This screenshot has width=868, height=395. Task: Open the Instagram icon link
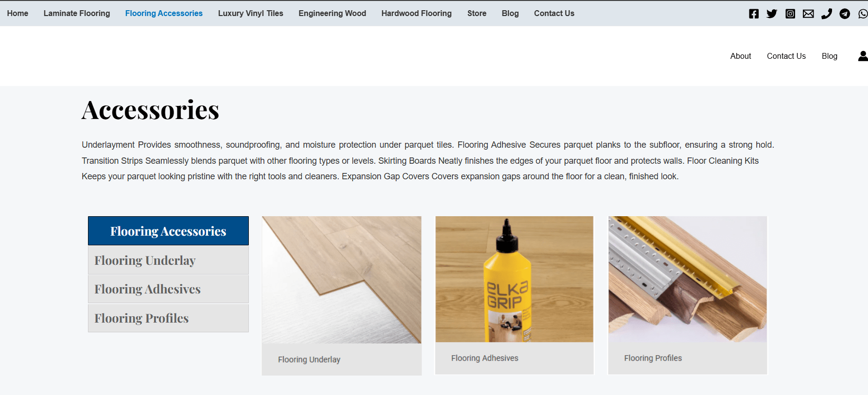pyautogui.click(x=790, y=14)
